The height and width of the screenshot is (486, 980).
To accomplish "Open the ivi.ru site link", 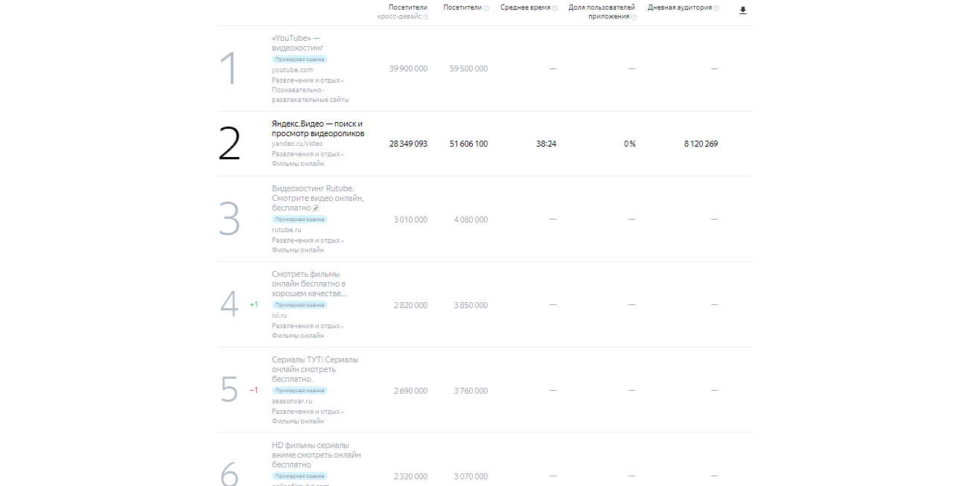I will (279, 316).
